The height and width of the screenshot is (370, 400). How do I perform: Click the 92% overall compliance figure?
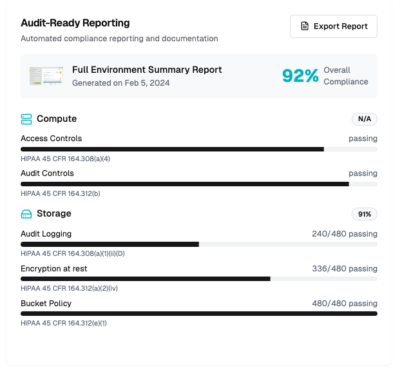(300, 76)
